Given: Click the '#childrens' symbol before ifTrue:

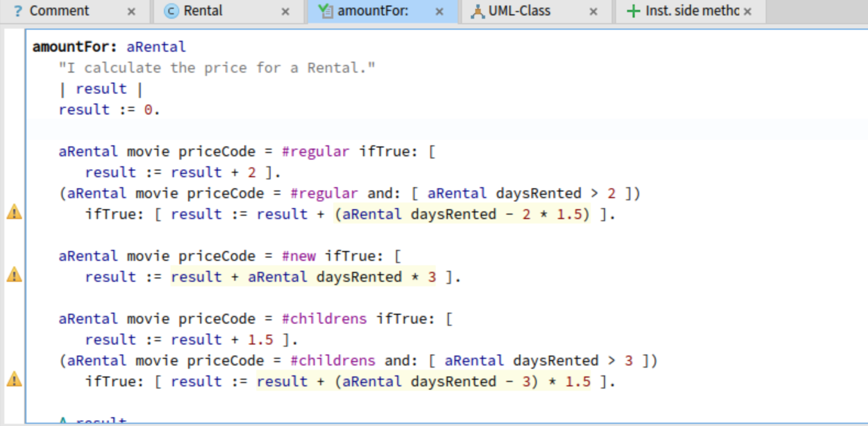Looking at the screenshot, I should click(x=324, y=319).
